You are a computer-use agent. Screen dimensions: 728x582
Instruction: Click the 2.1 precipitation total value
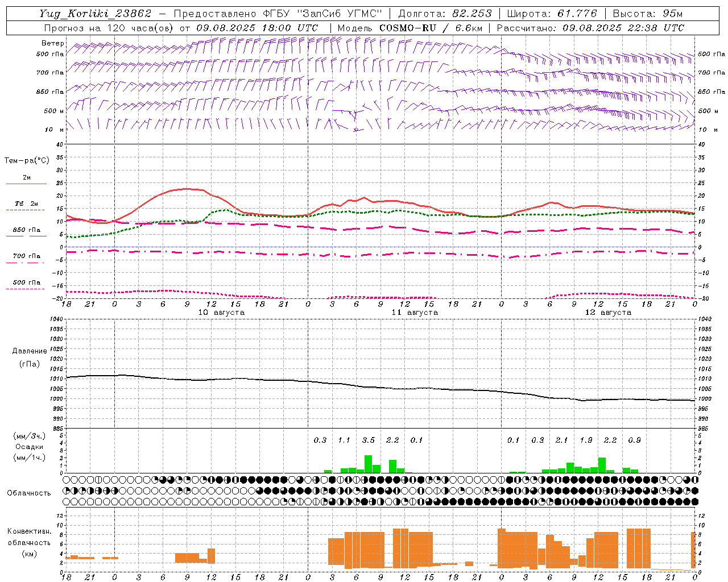click(x=562, y=440)
